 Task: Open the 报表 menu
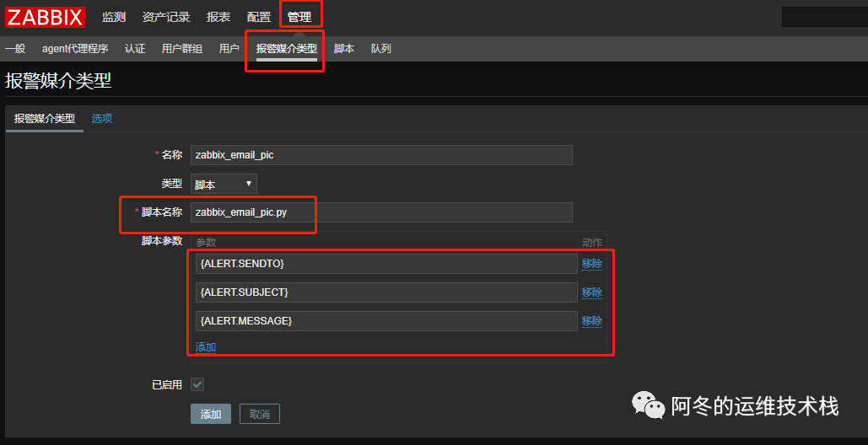(218, 17)
